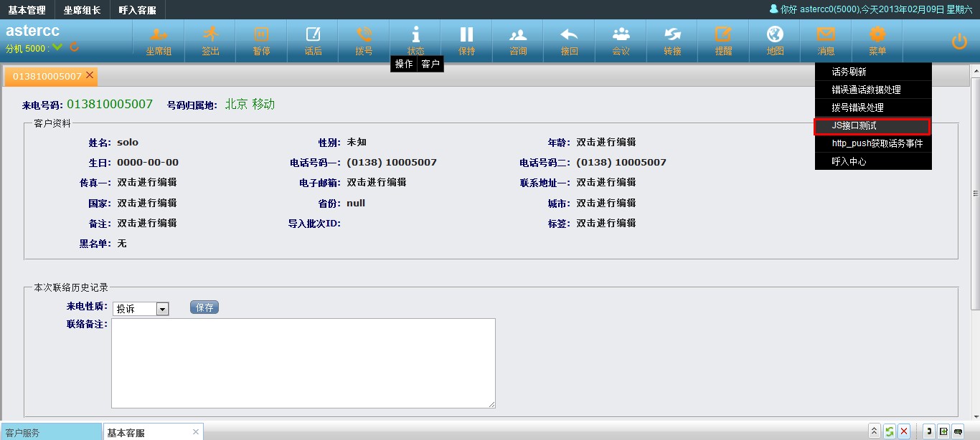The width and height of the screenshot is (980, 440).
Task: Expand the green arrow beside 分机 5000
Action: point(57,48)
